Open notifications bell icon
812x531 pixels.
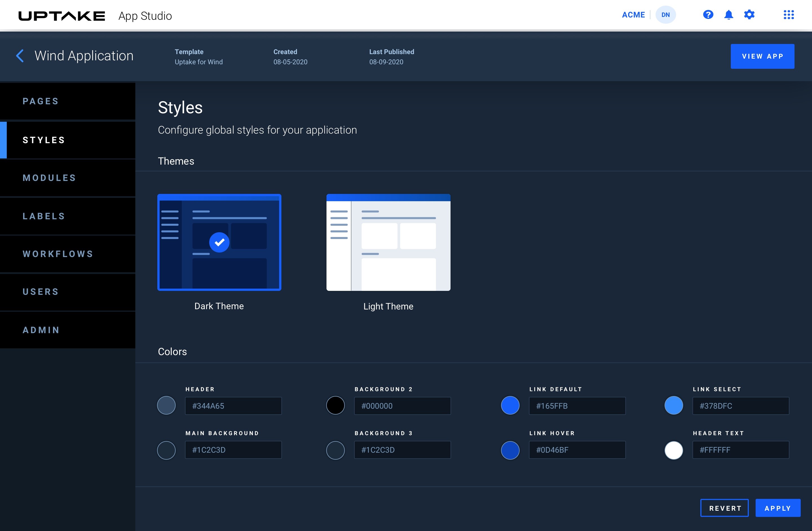coord(729,15)
